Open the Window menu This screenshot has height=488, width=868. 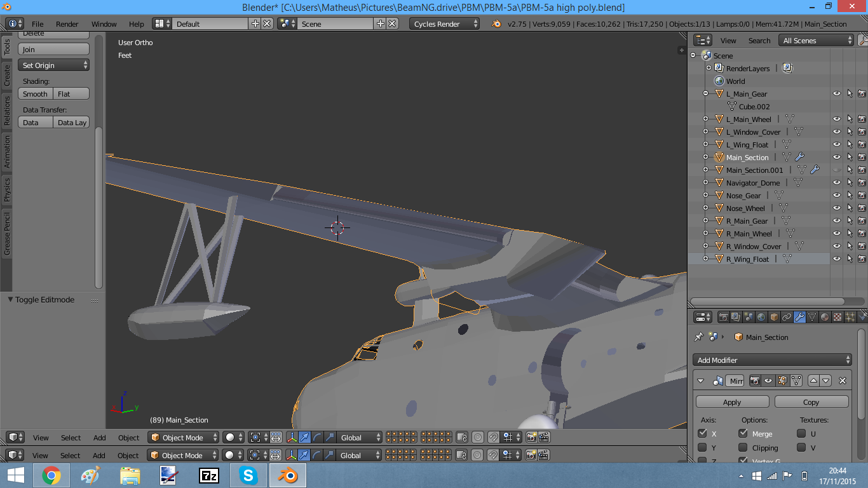[x=104, y=24]
